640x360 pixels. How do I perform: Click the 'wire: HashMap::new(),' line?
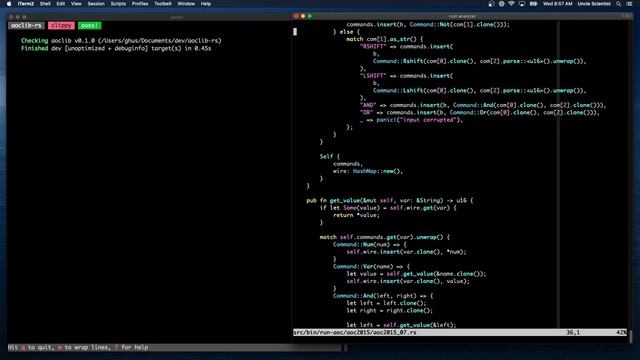(368, 171)
